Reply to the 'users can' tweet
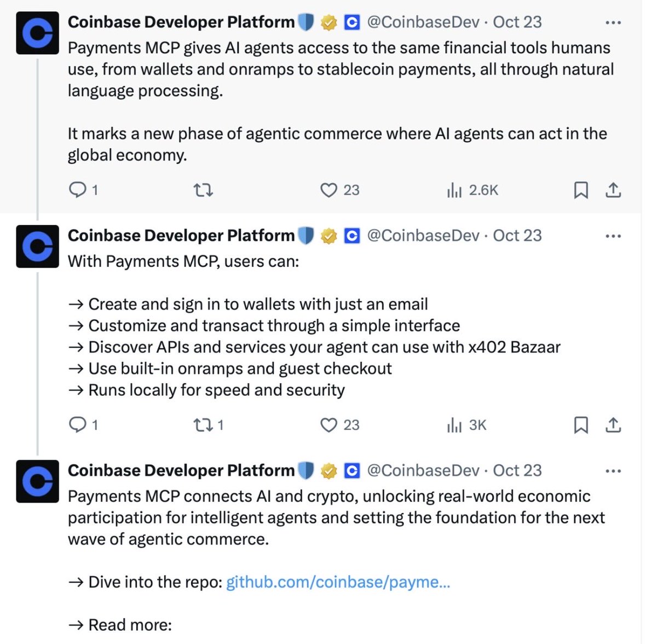Image resolution: width=657 pixels, height=644 pixels. [x=78, y=425]
